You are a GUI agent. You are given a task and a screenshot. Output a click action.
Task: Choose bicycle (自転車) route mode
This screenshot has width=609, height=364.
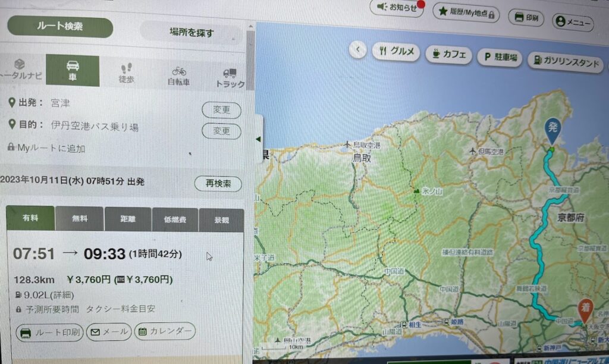pos(179,76)
